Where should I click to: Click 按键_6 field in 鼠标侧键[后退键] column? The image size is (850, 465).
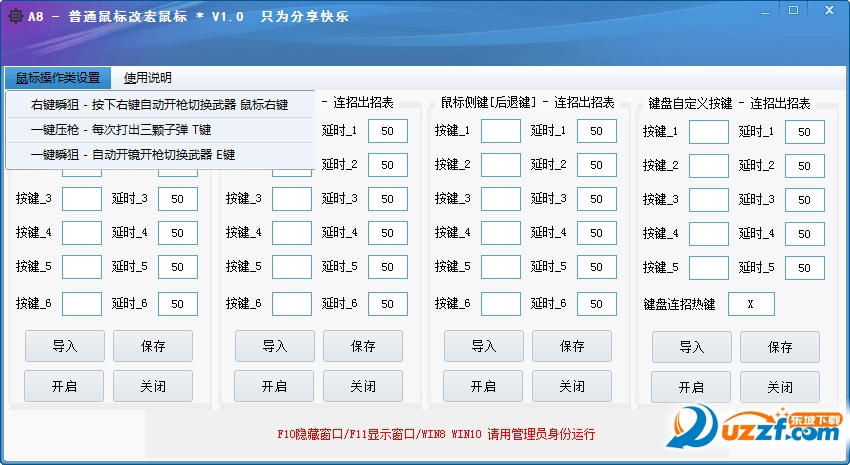[501, 304]
